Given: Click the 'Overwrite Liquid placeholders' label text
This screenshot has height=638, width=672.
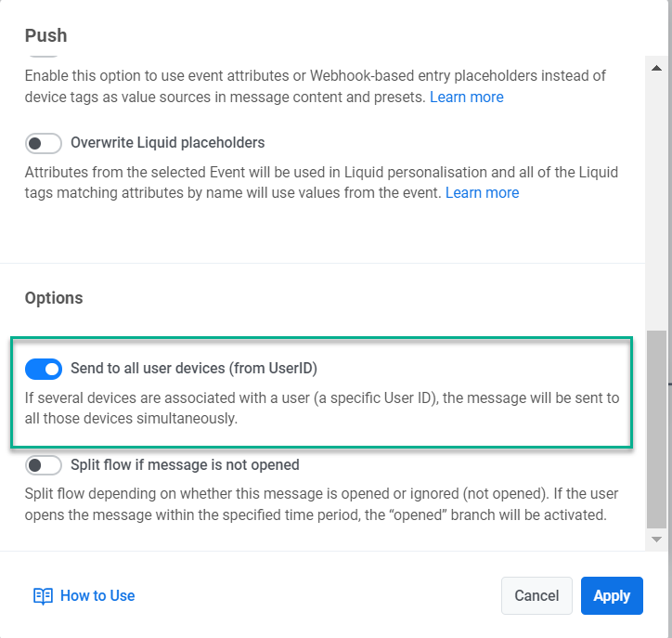Looking at the screenshot, I should pyautogui.click(x=167, y=143).
